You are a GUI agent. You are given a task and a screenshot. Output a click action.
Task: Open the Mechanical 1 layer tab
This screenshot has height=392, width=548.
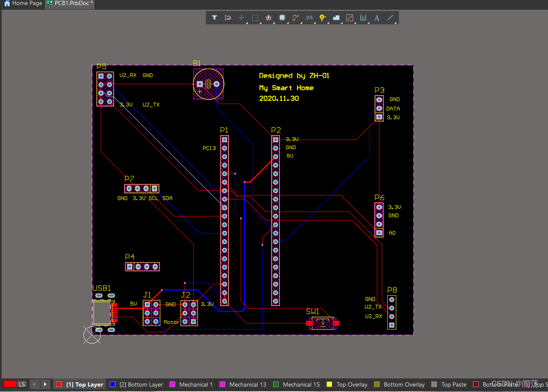[x=191, y=384]
